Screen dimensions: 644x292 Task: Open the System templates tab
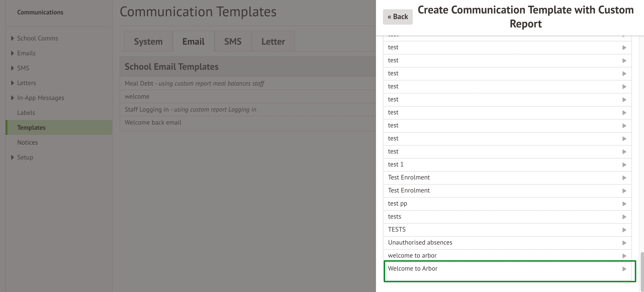point(148,41)
